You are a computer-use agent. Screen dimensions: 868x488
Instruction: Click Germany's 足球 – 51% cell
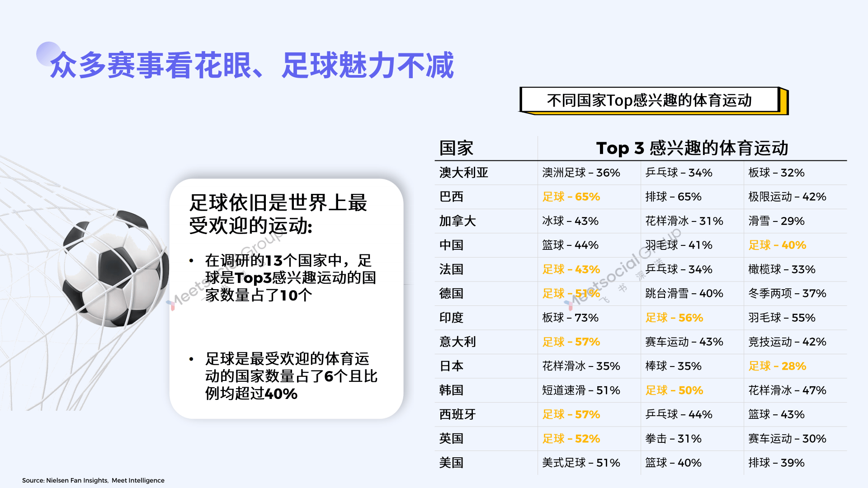pos(571,294)
